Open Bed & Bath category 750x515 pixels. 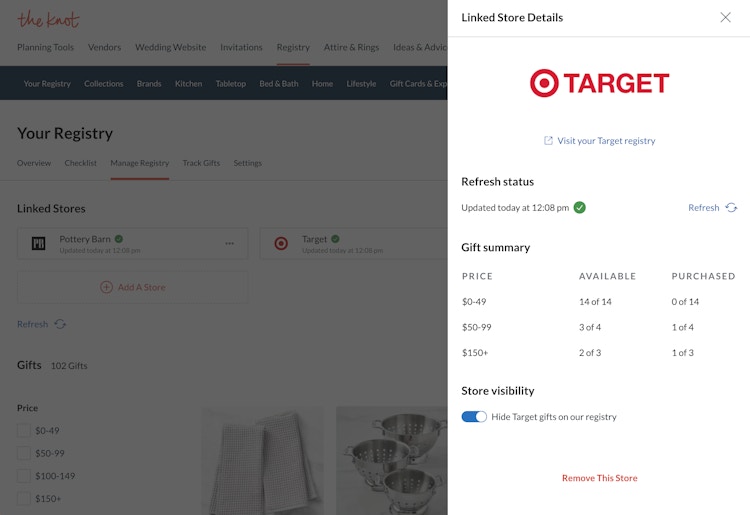(278, 84)
